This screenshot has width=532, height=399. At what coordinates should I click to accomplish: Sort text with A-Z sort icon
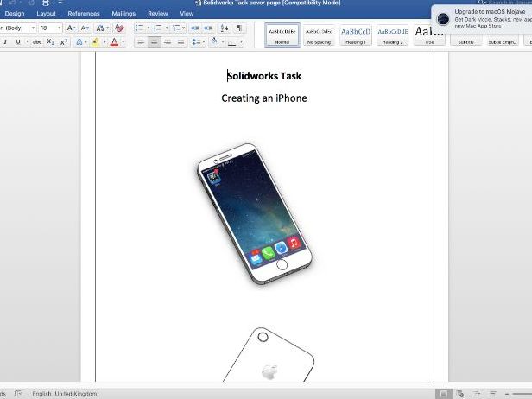point(225,28)
